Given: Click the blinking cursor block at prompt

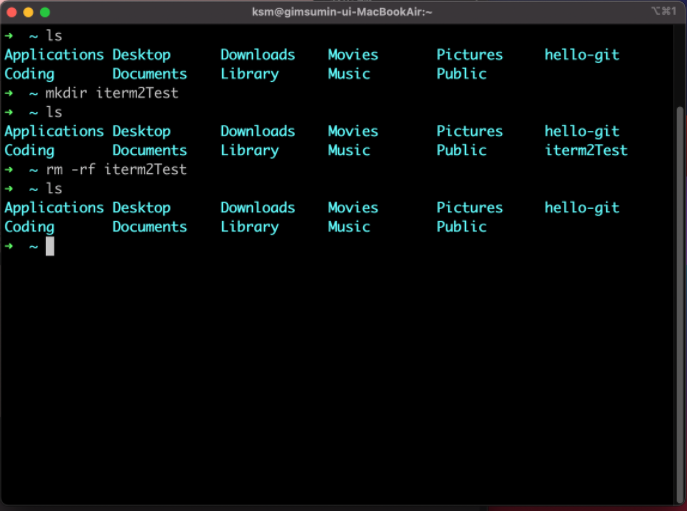Looking at the screenshot, I should [50, 246].
